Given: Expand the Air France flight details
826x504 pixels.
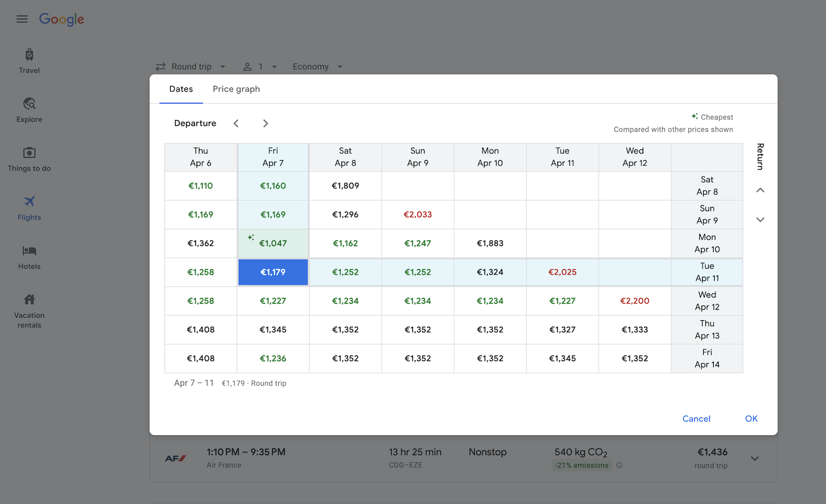Looking at the screenshot, I should (x=754, y=458).
